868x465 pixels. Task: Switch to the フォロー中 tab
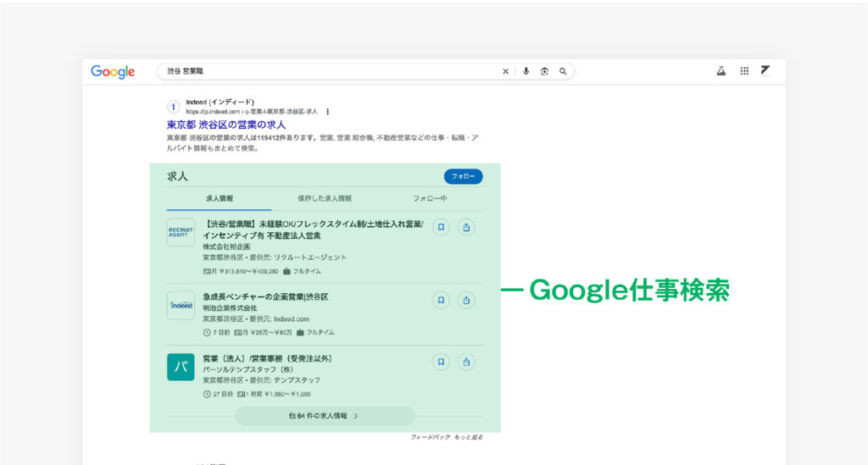pos(430,198)
